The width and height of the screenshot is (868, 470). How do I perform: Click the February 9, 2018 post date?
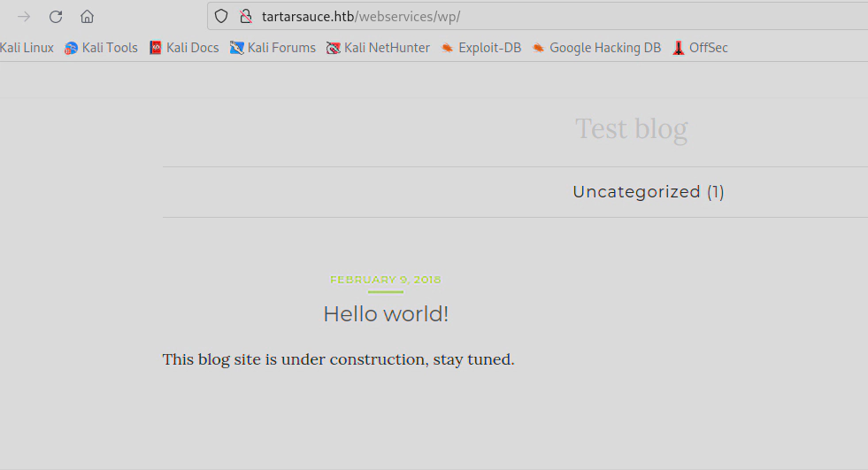[386, 280]
